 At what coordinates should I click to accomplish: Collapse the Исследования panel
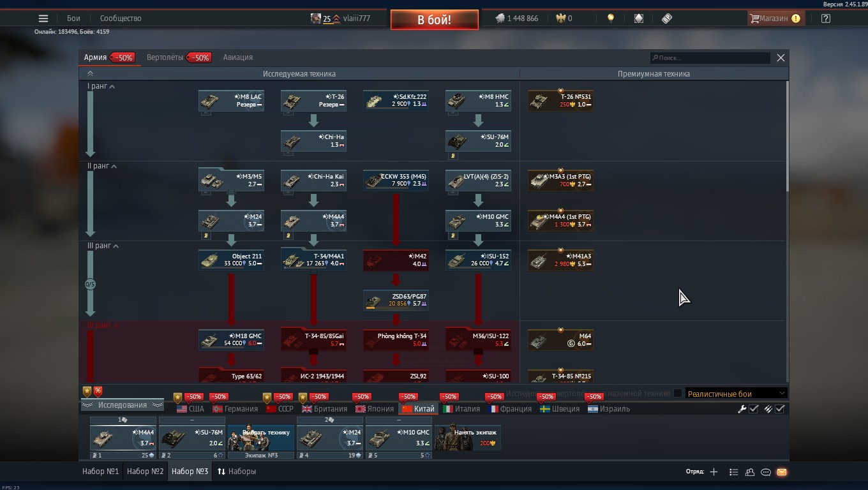click(122, 405)
